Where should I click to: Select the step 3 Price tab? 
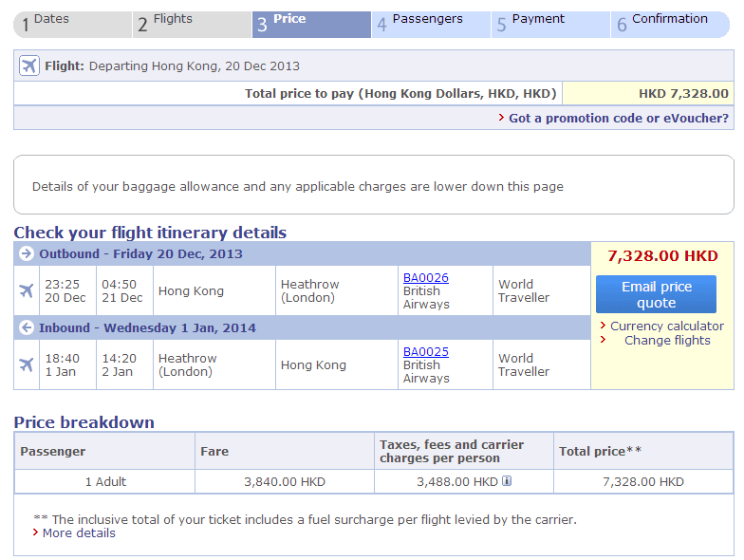(311, 25)
